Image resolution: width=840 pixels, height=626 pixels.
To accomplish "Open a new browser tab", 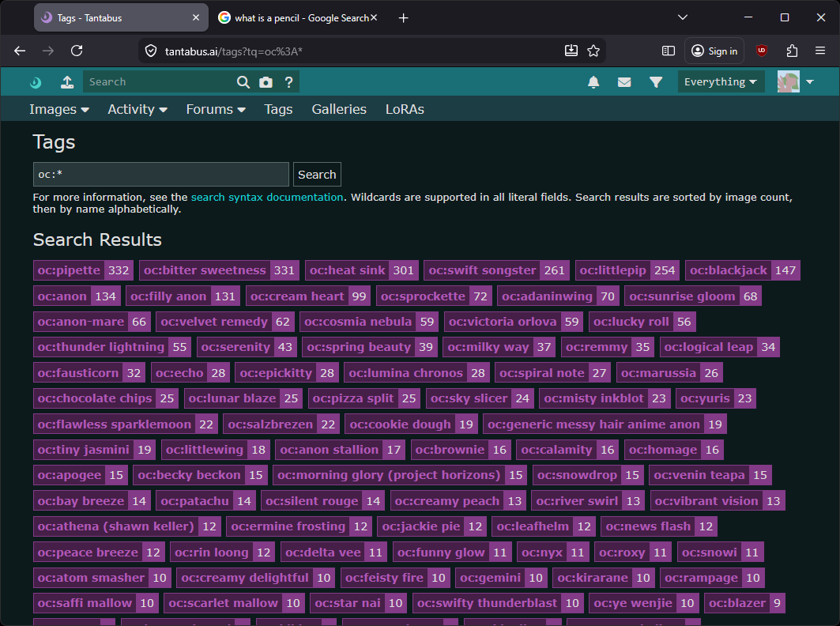I will (x=403, y=18).
